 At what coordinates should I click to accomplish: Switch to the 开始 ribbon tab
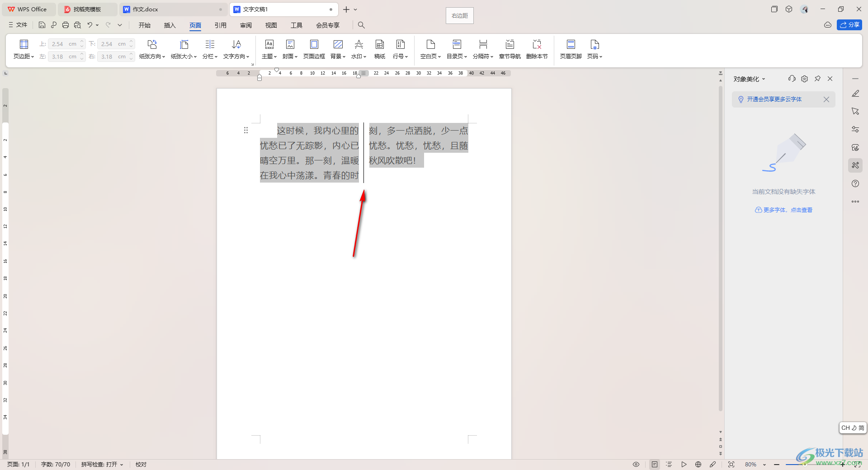click(145, 25)
